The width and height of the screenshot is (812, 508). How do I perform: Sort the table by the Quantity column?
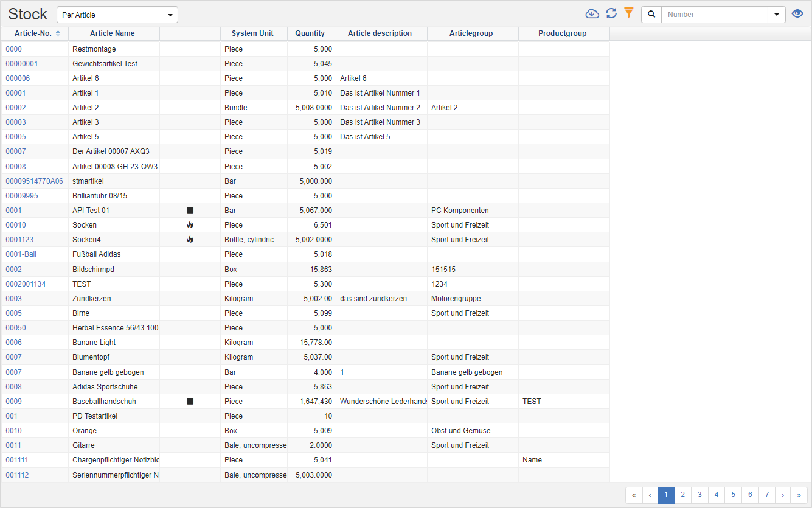point(310,33)
